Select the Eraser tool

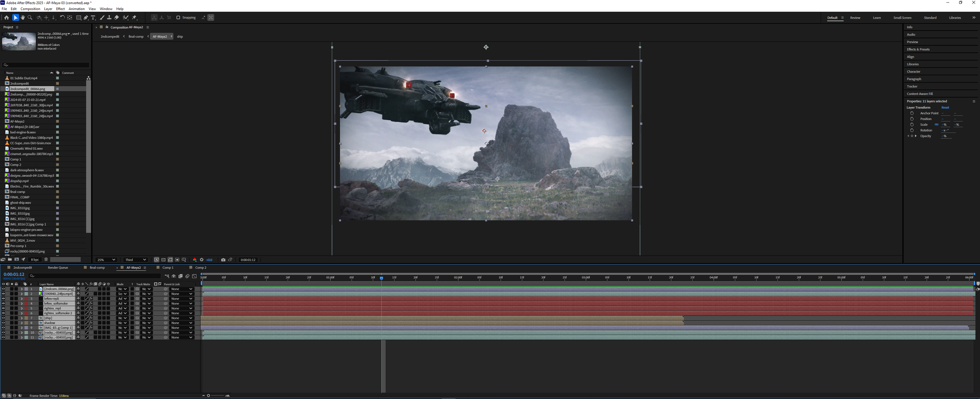pos(117,18)
